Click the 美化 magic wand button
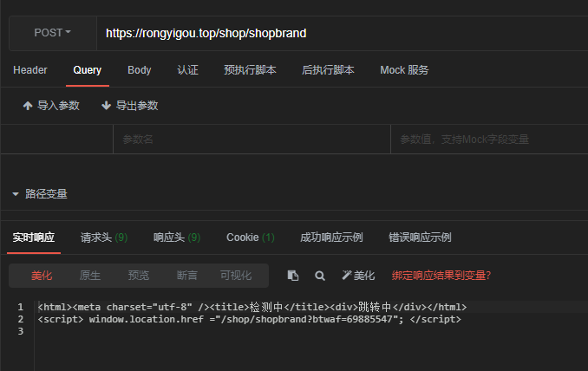 tap(358, 276)
